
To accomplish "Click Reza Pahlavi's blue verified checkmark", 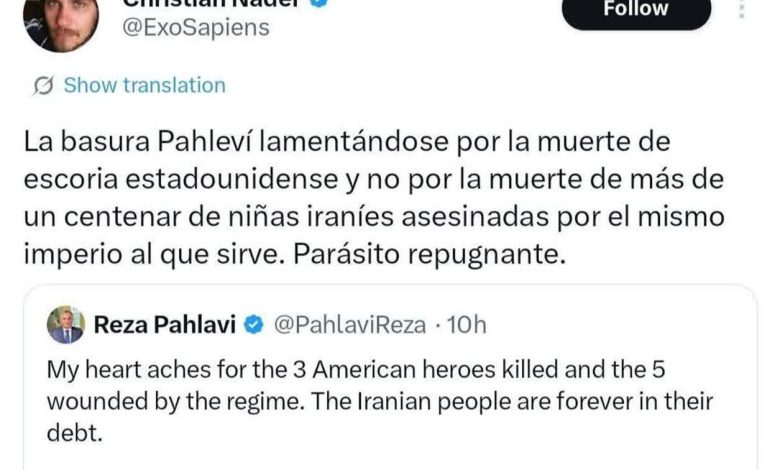I will [x=254, y=325].
